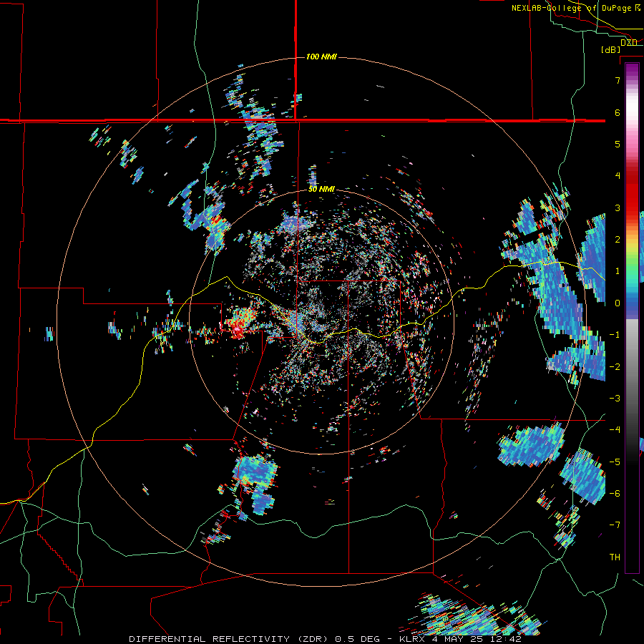Screen dimensions: 644x644
Task: Click the "TH" label at the scale bottom
Action: 615,557
